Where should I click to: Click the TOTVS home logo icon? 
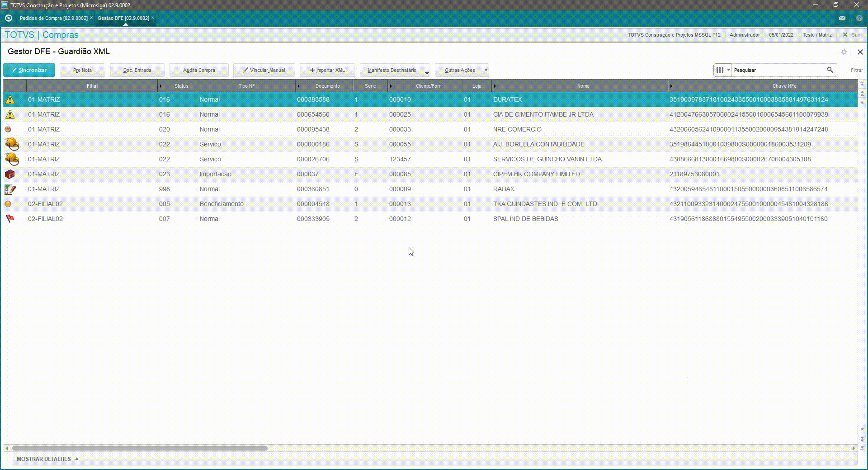tap(9, 18)
